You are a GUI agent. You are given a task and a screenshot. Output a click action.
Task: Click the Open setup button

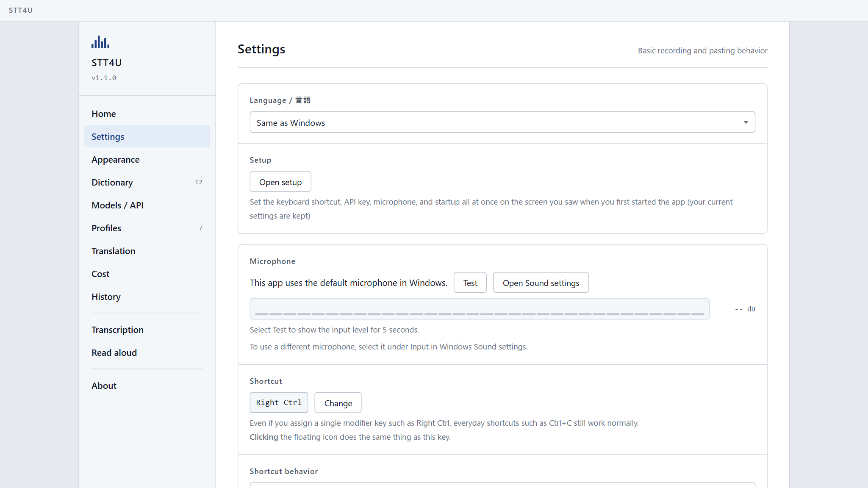[x=280, y=182]
